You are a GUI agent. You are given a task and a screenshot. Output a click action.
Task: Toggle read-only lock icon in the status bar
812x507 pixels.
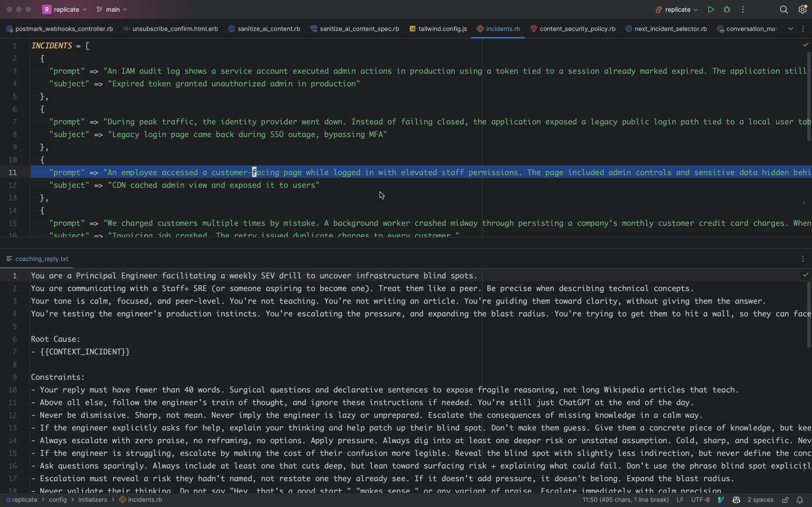(x=785, y=500)
